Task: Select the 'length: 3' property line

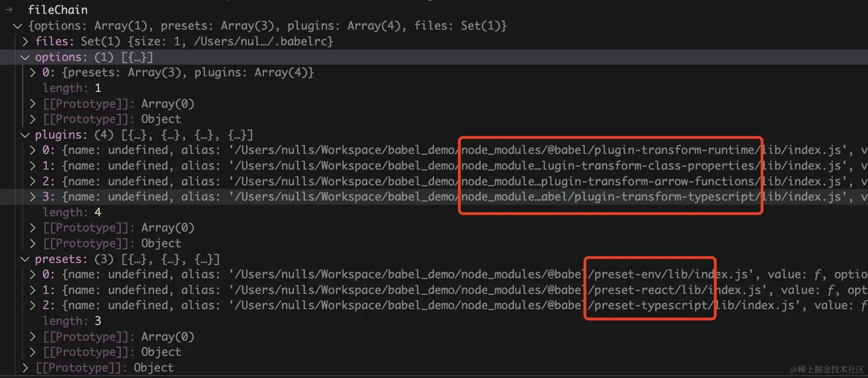Action: [x=72, y=321]
